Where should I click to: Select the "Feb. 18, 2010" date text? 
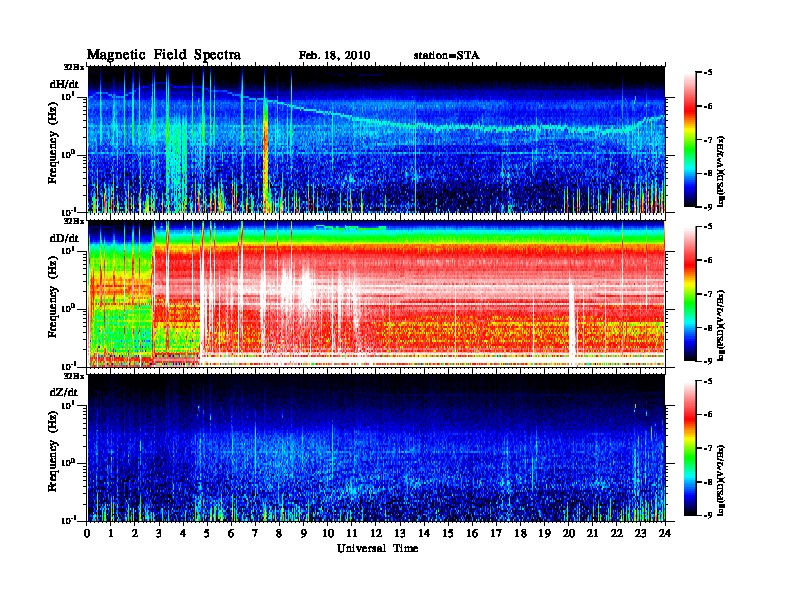tap(334, 56)
